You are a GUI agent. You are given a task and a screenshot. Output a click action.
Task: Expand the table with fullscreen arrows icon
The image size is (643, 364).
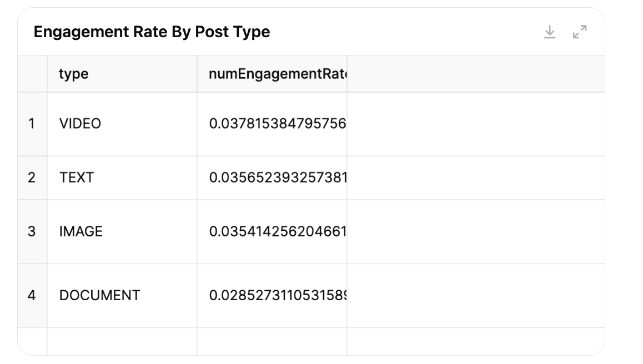click(x=580, y=32)
